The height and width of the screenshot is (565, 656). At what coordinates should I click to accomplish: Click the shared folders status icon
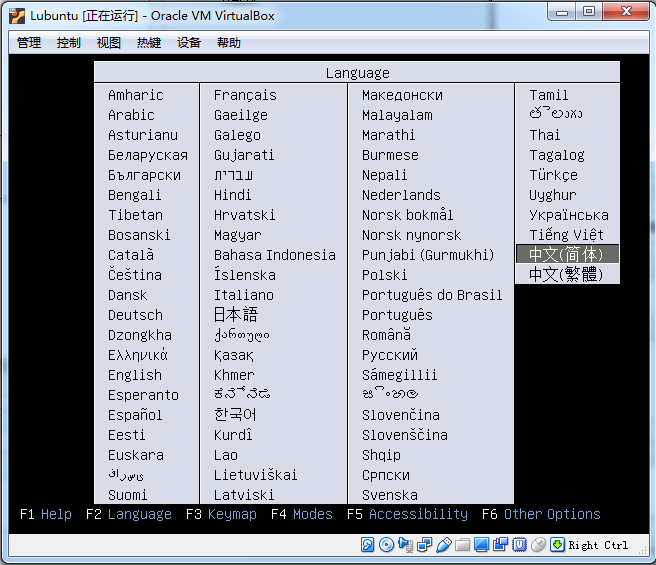pyautogui.click(x=462, y=544)
